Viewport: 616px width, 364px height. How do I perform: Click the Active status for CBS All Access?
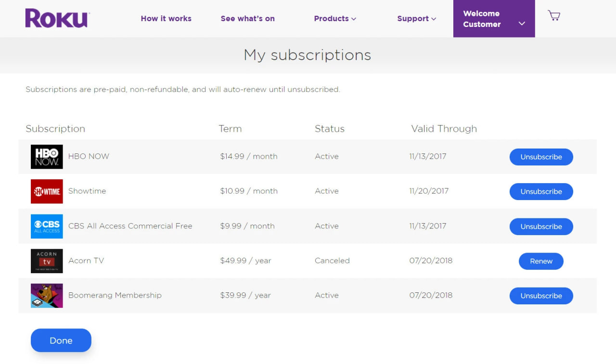tap(327, 226)
